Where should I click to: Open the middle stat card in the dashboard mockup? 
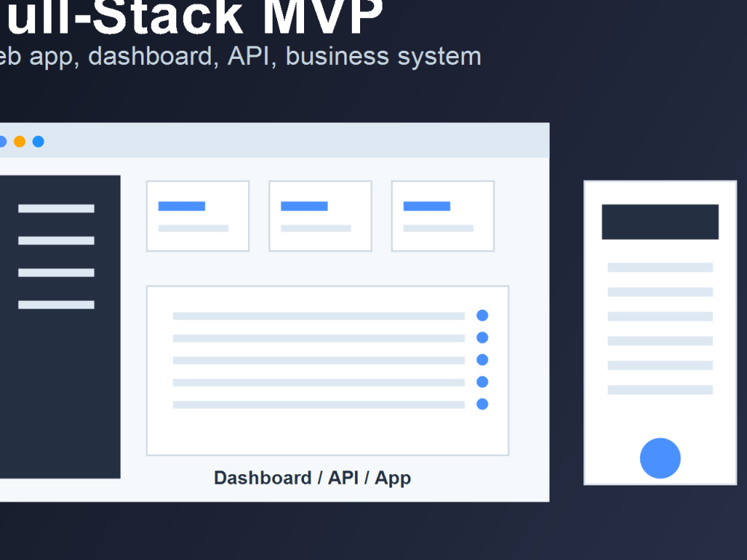click(320, 216)
